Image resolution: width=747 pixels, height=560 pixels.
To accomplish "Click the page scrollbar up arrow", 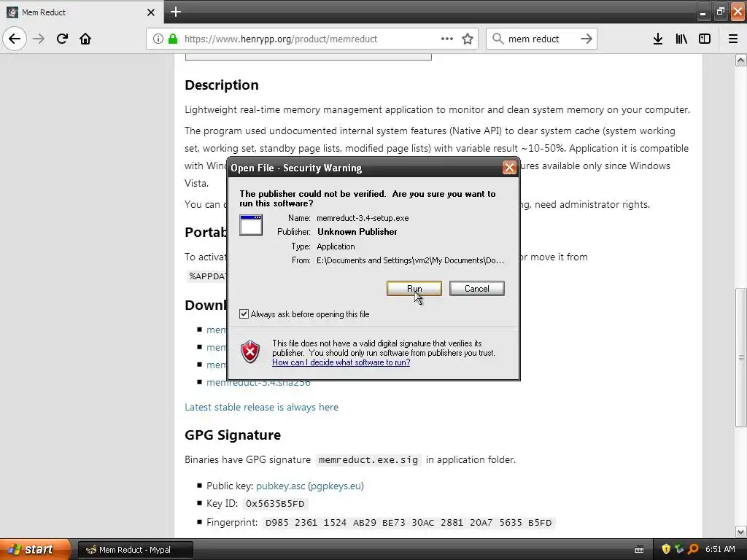I will pos(741,60).
